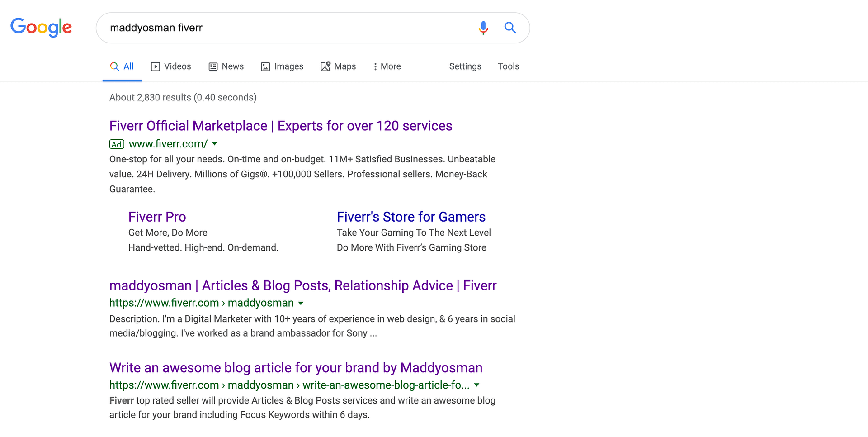
Task: Open the Fiverr Official Marketplace ad
Action: (281, 126)
